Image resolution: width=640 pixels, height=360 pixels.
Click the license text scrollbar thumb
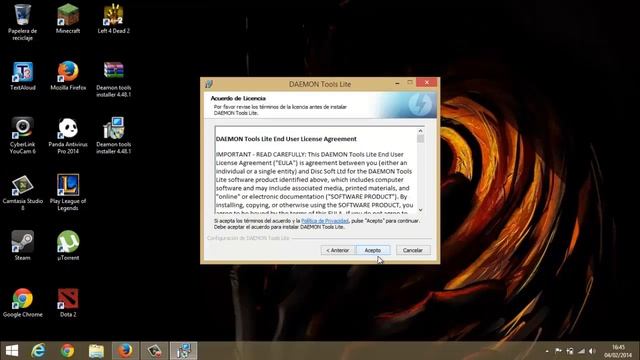tap(420, 139)
